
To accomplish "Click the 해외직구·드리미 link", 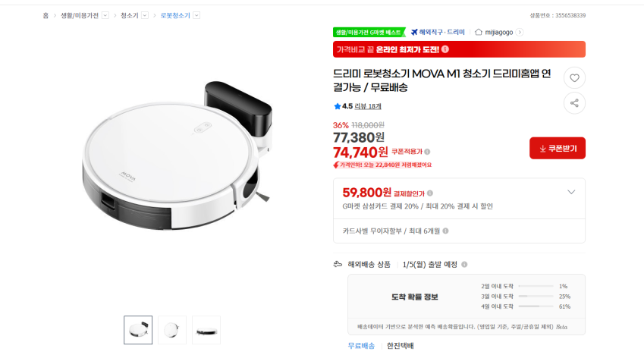I will 438,32.
